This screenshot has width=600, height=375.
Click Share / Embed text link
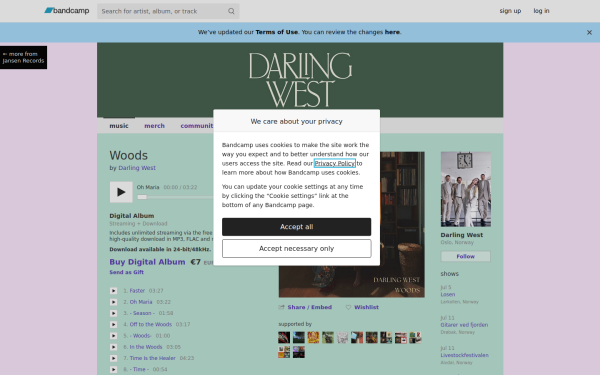[310, 307]
